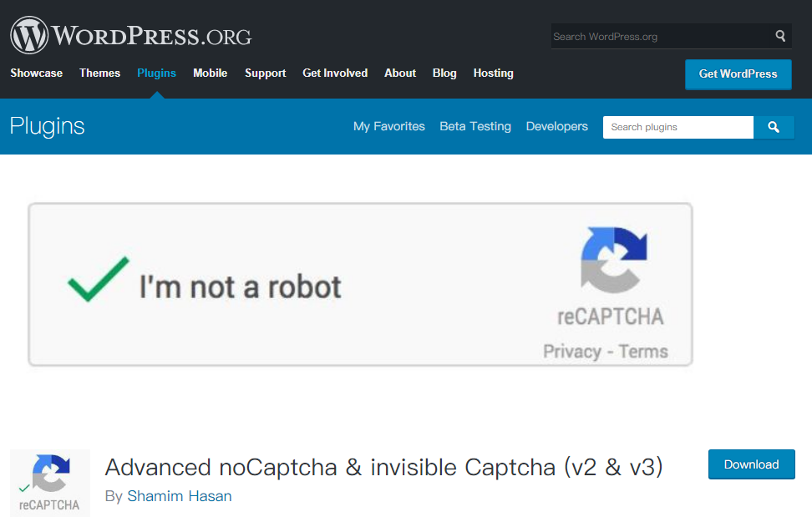Image resolution: width=812 pixels, height=517 pixels.
Task: Focus the Search plugins field
Action: [678, 127]
